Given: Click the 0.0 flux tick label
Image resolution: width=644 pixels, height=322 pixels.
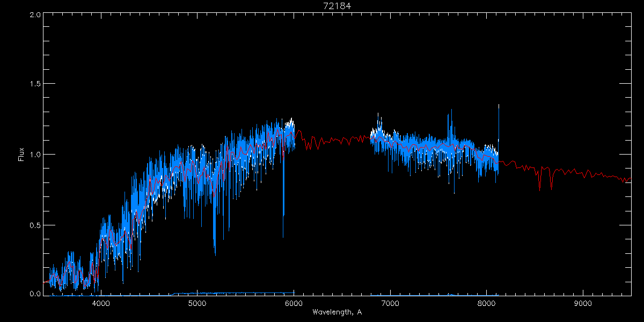Looking at the screenshot, I should click(34, 294).
